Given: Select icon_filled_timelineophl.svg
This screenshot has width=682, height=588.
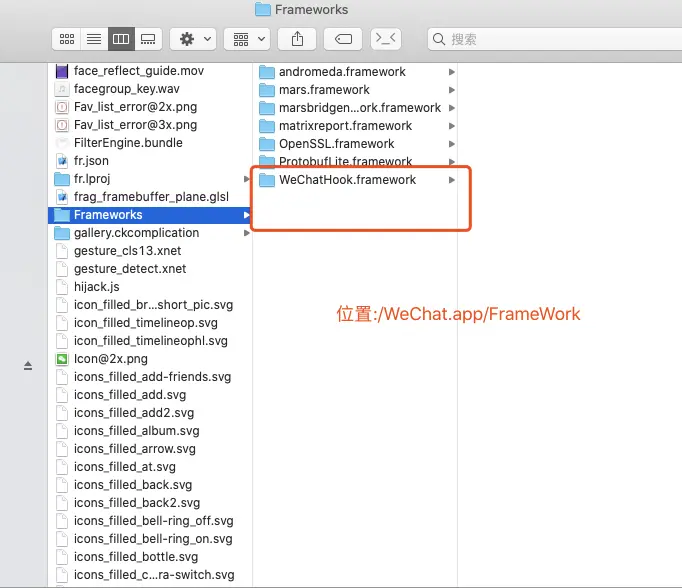Looking at the screenshot, I should (150, 341).
